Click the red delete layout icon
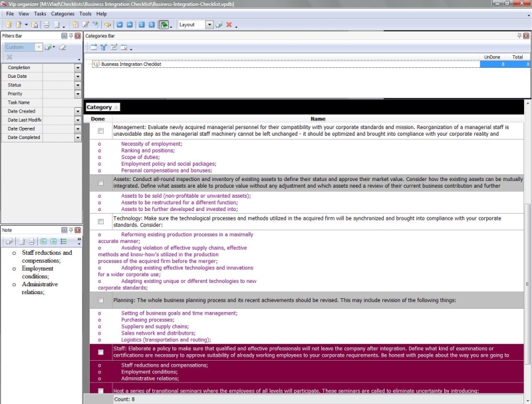This screenshot has width=532, height=404. [229, 25]
